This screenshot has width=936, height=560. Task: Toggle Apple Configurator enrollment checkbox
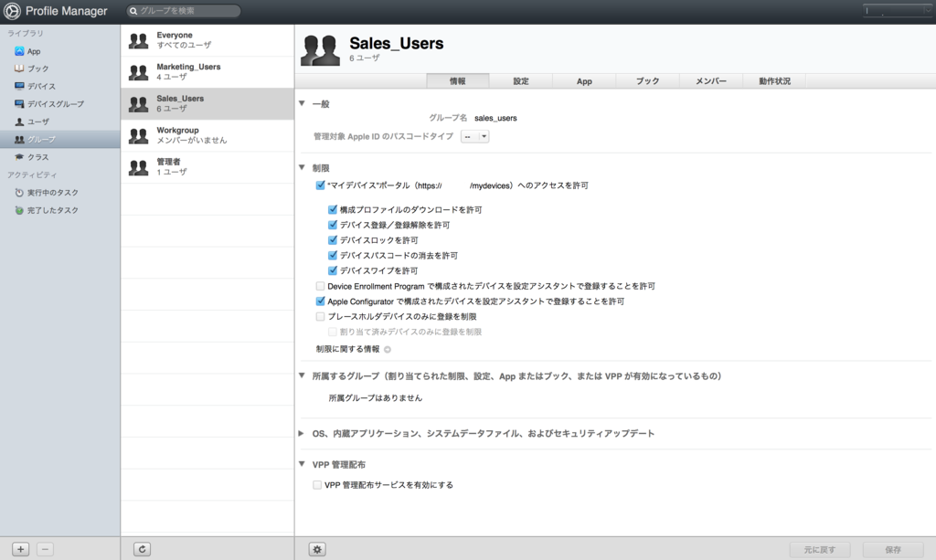click(321, 301)
